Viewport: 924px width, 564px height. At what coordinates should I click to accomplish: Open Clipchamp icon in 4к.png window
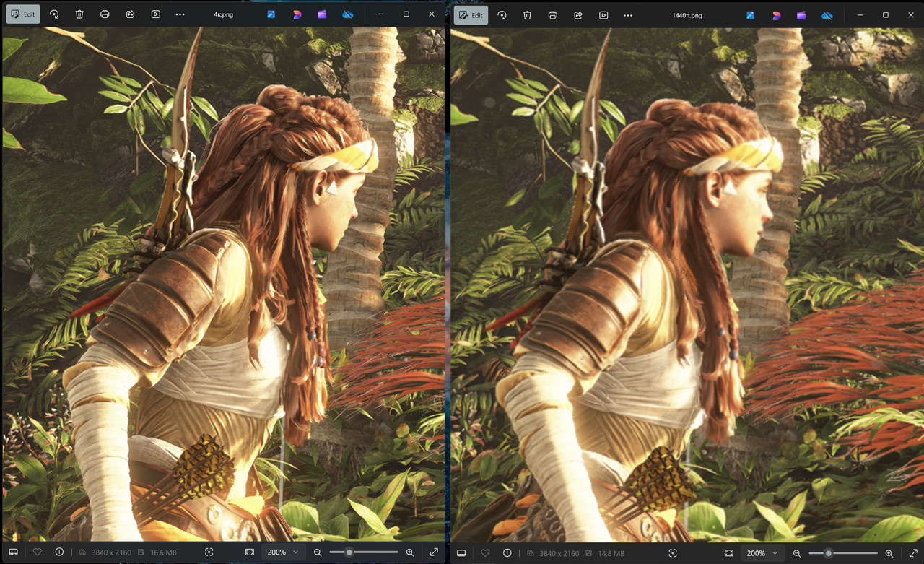(x=322, y=14)
